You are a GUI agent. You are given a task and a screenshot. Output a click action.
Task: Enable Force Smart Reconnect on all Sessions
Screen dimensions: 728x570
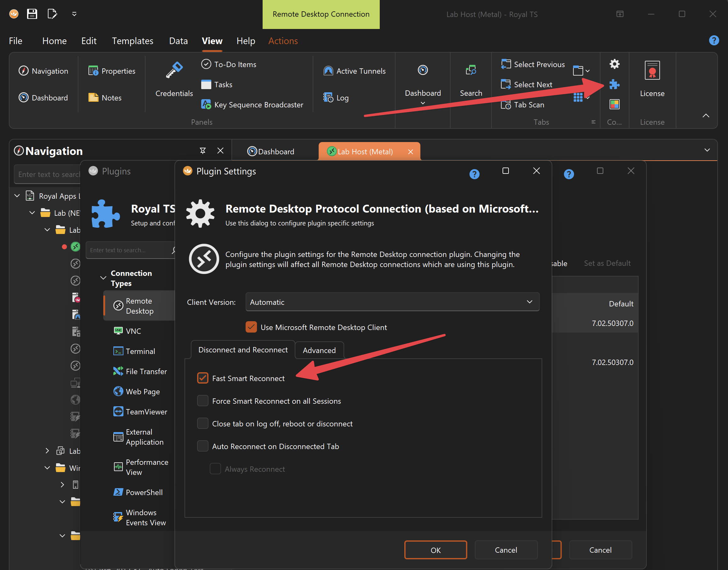click(x=202, y=401)
